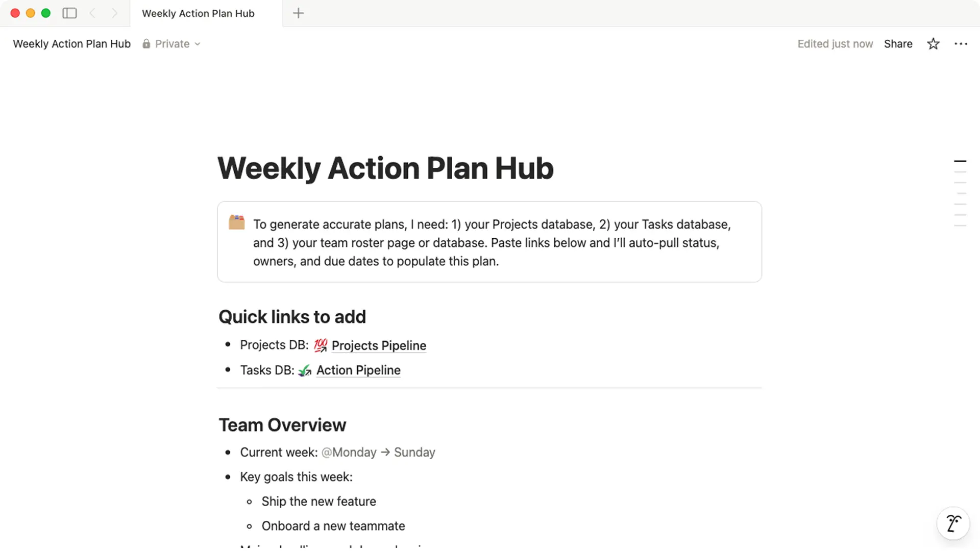Viewport: 980px width, 551px height.
Task: Open a new tab with plus icon
Action: click(x=299, y=13)
